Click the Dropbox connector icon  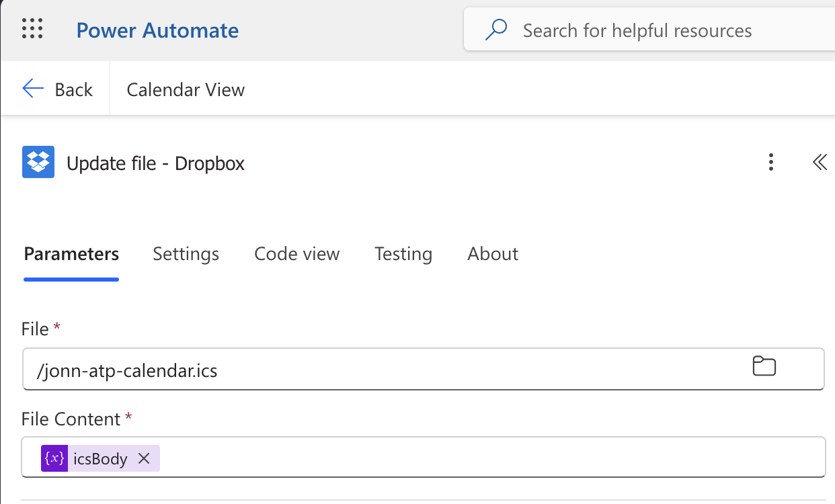(38, 163)
